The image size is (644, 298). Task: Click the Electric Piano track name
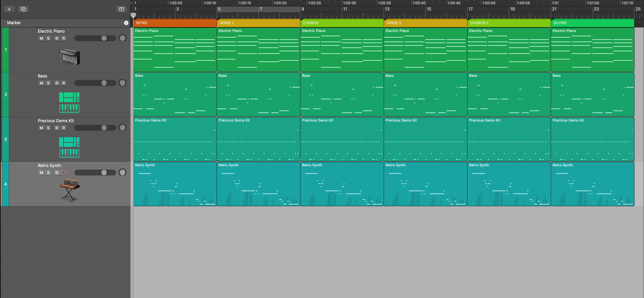(51, 31)
